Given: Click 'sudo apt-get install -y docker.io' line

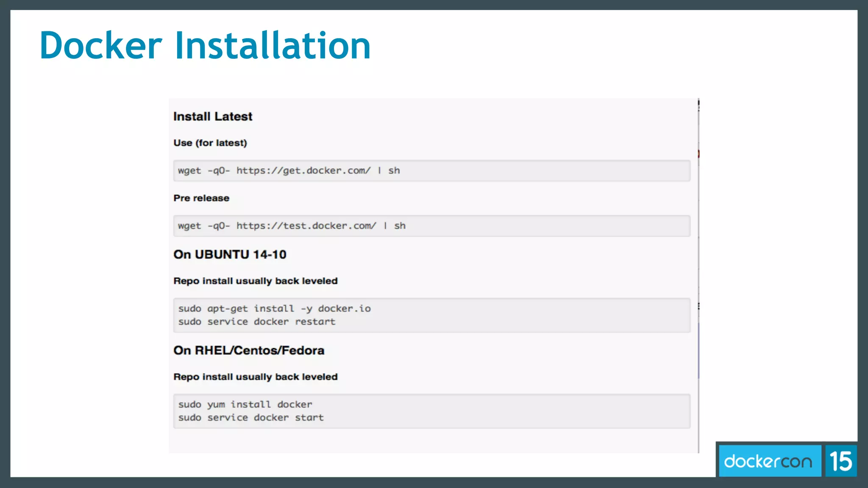Looking at the screenshot, I should (x=275, y=309).
